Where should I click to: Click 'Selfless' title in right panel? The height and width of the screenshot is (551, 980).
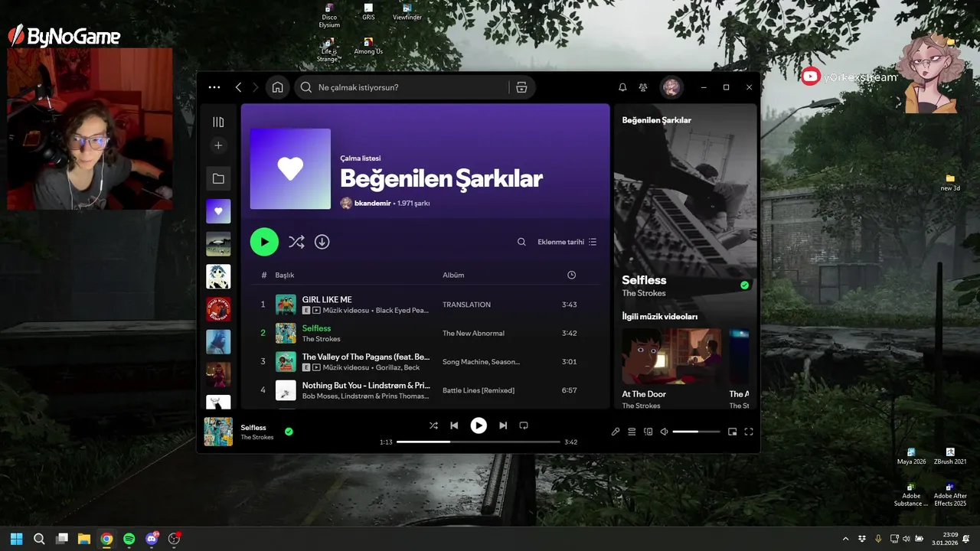644,280
